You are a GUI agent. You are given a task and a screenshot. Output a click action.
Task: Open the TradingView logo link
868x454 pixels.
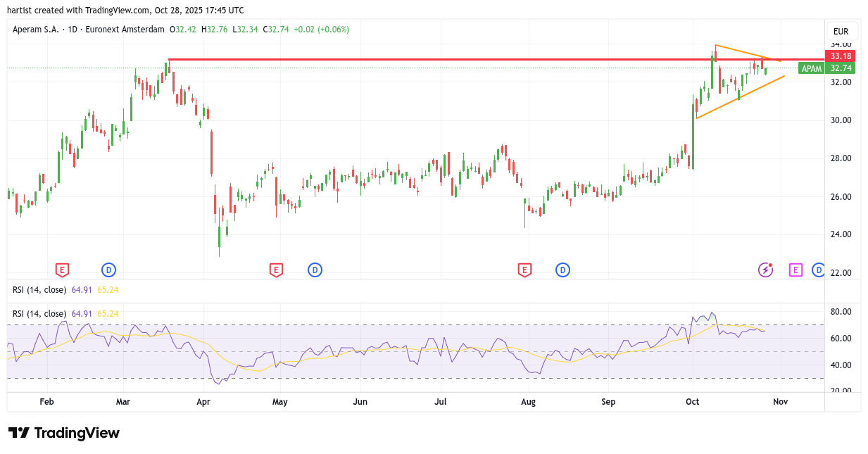pyautogui.click(x=64, y=433)
